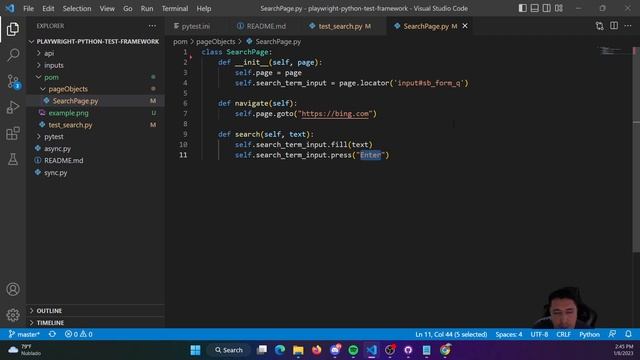This screenshot has height=360, width=640.
Task: Open errors and warnings count in status bar
Action: (x=78, y=334)
